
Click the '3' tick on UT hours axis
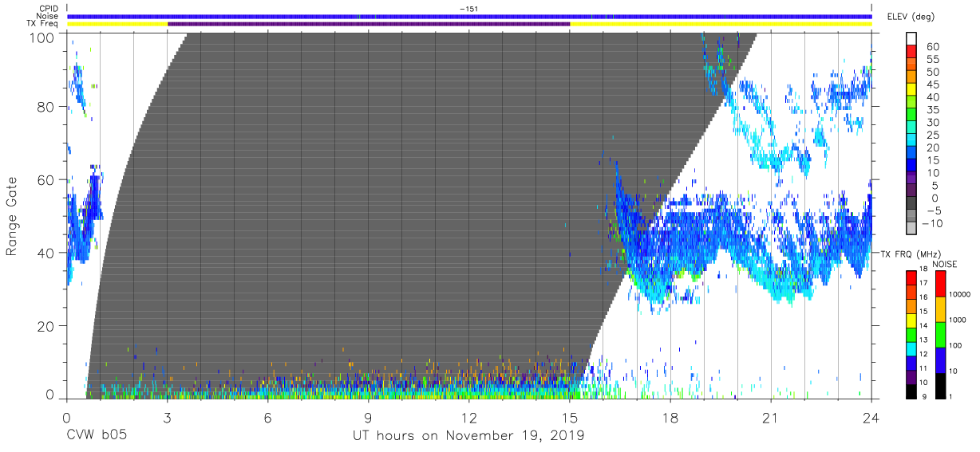pyautogui.click(x=167, y=419)
